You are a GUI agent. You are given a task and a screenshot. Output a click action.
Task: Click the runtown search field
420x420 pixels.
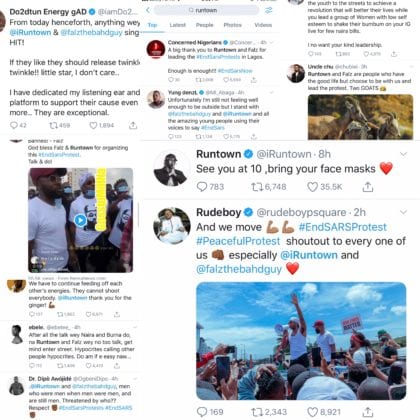(x=206, y=10)
